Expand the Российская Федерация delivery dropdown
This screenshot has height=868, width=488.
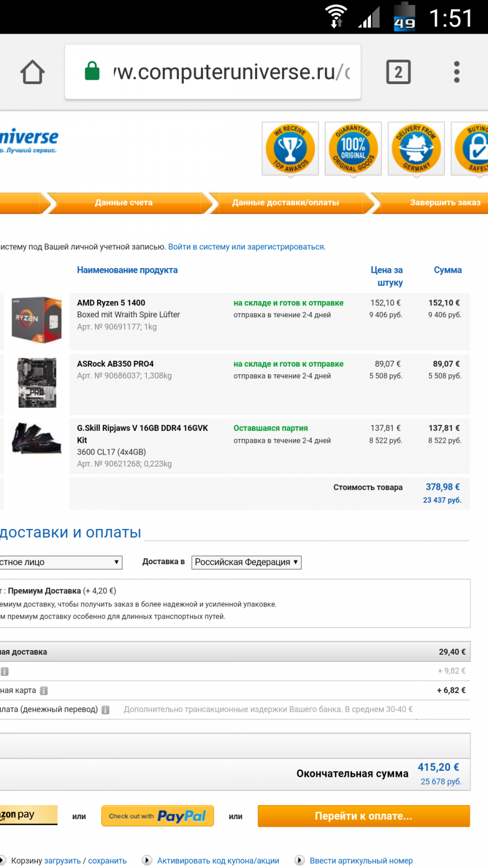point(246,562)
